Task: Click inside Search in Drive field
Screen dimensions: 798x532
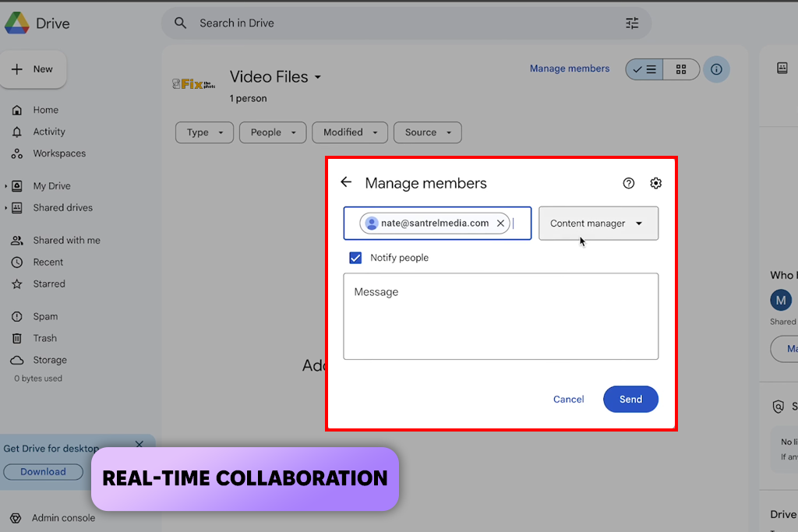Action: 406,23
